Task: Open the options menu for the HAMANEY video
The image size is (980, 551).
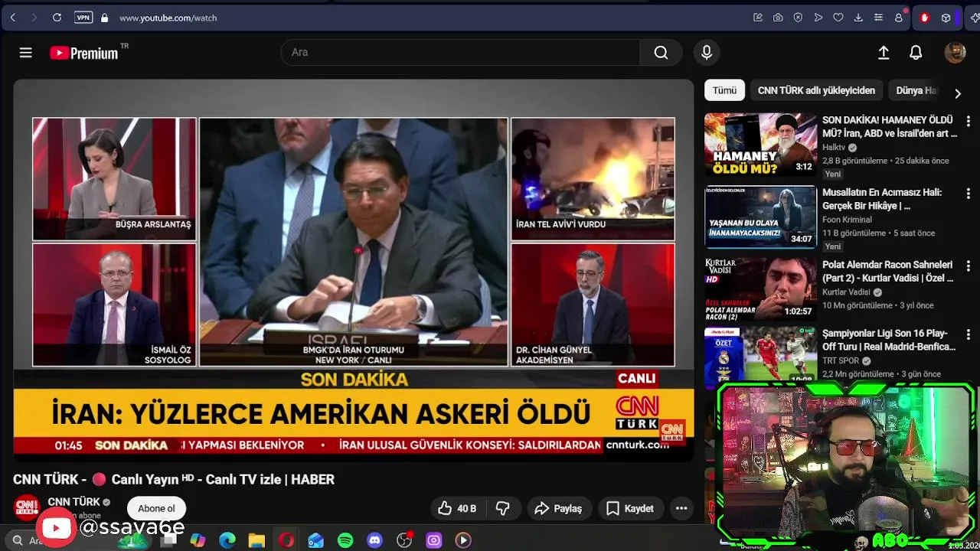Action: (x=969, y=121)
